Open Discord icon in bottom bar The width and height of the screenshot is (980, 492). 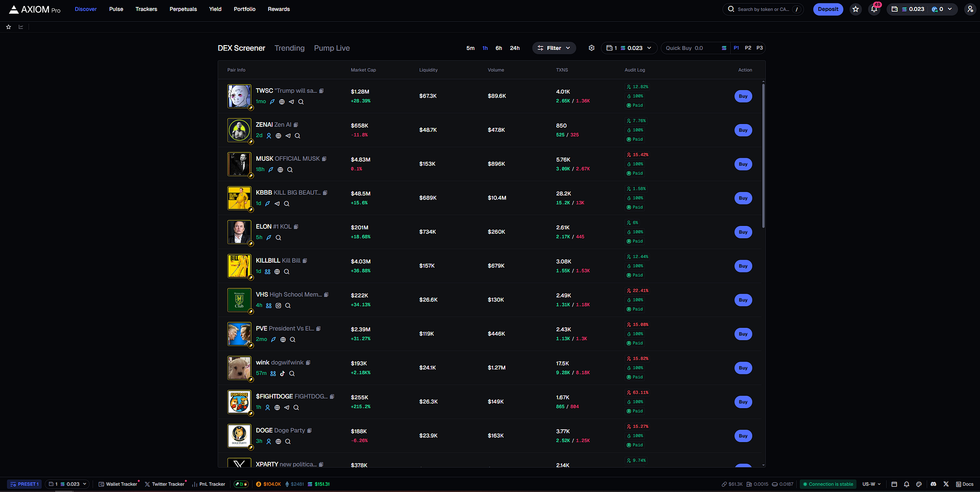pos(933,484)
